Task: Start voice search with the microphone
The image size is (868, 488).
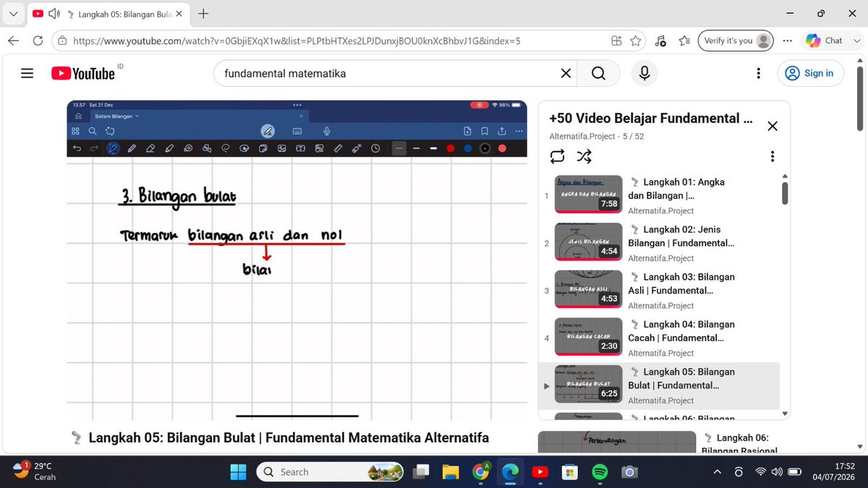Action: pos(644,73)
